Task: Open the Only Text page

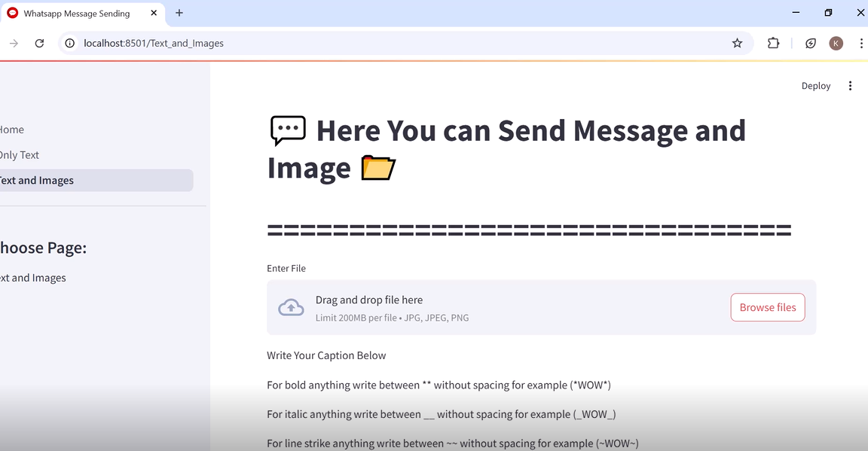Action: (19, 155)
